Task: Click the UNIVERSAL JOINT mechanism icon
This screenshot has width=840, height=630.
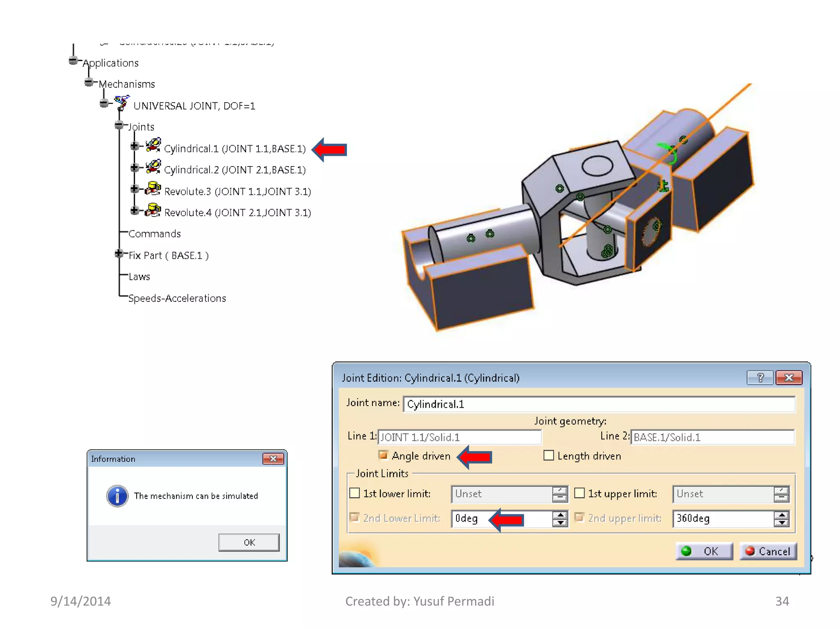Action: tap(122, 103)
